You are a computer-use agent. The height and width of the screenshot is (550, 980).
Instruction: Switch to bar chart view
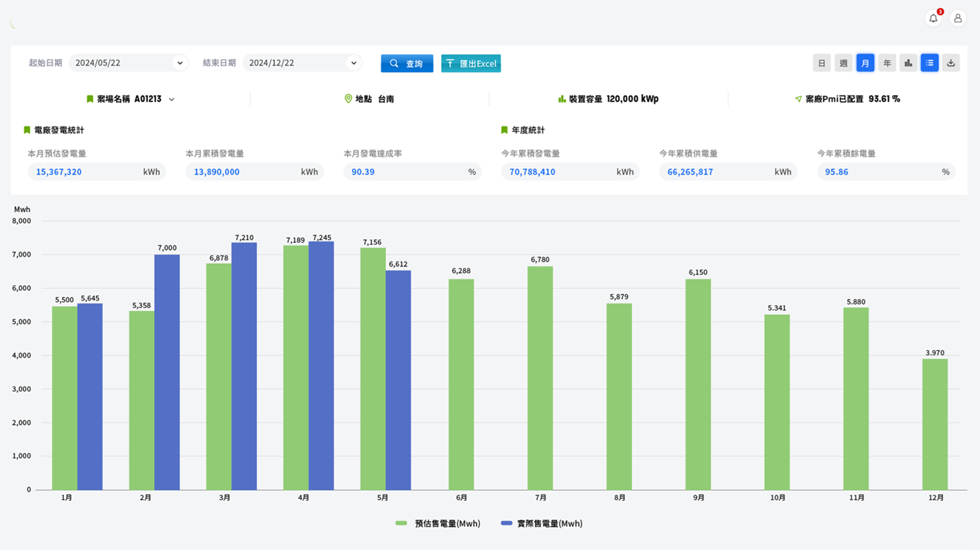pos(908,63)
